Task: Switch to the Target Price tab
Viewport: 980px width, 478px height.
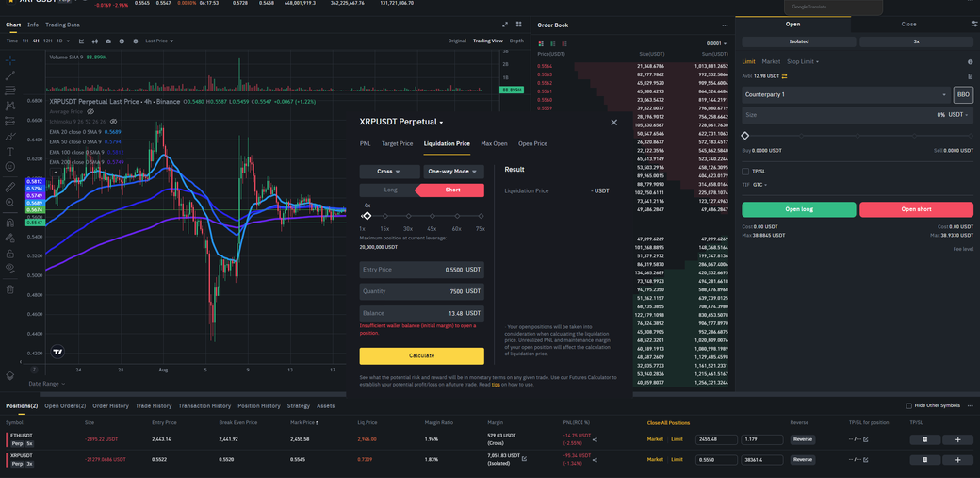Action: tap(397, 143)
